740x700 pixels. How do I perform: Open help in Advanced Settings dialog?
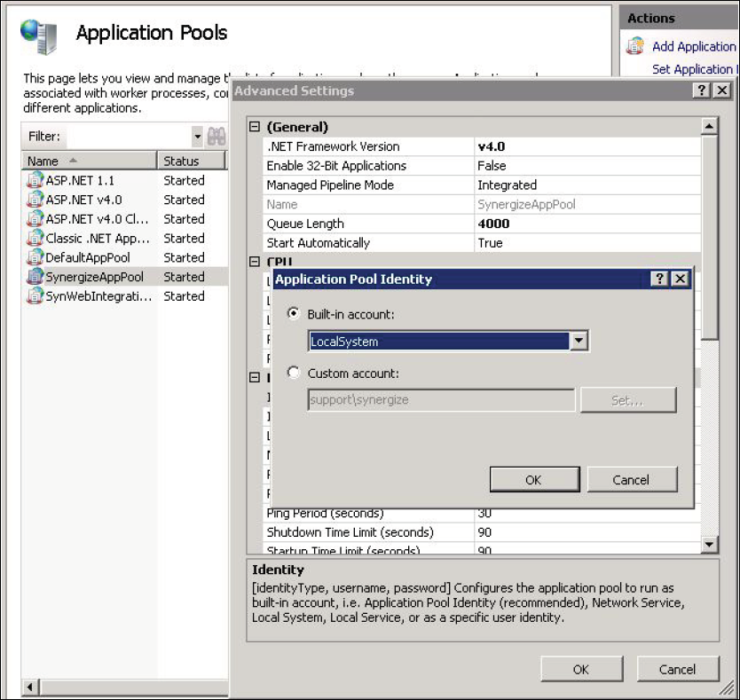pyautogui.click(x=701, y=90)
